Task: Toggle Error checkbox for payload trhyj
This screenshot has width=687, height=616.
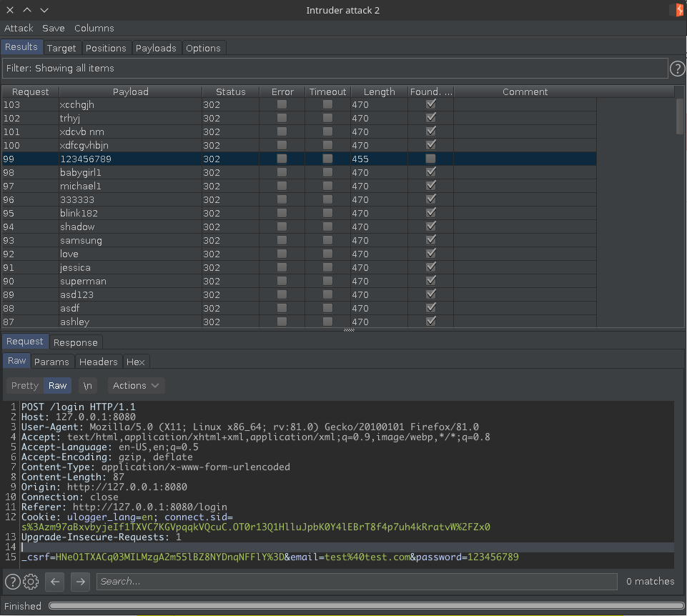Action: click(282, 118)
